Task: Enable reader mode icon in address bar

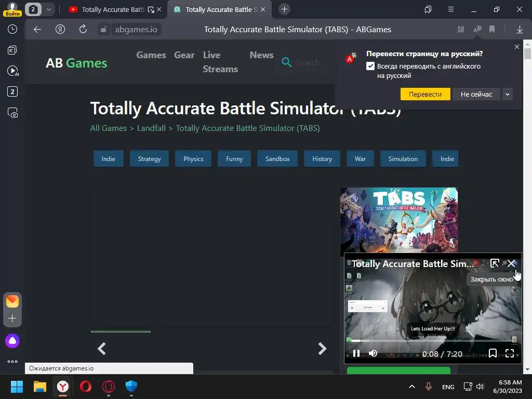Action: click(x=461, y=30)
